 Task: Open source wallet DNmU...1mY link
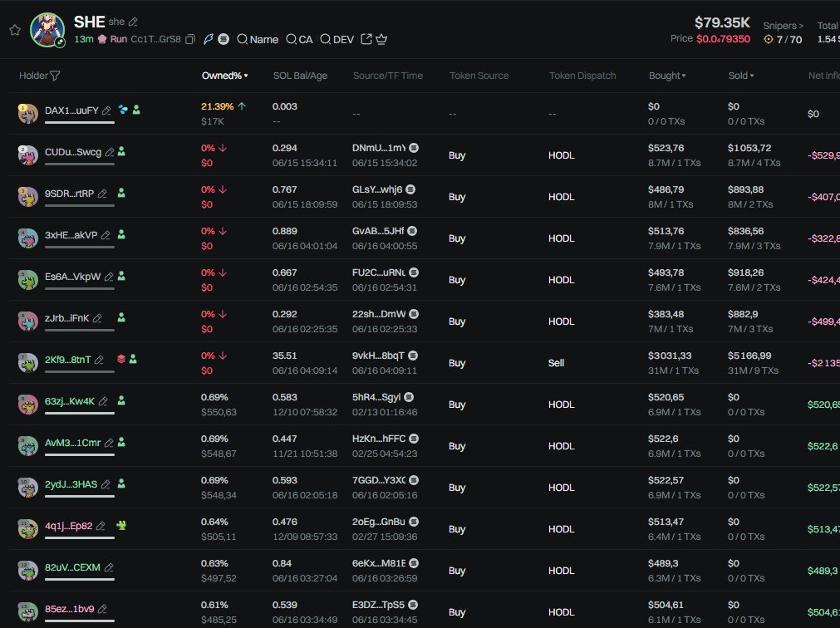379,148
